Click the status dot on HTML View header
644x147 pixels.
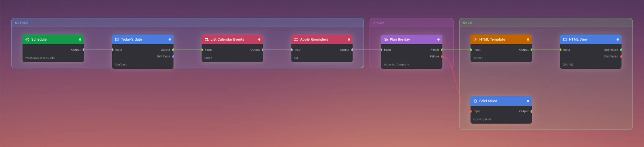[x=618, y=39]
